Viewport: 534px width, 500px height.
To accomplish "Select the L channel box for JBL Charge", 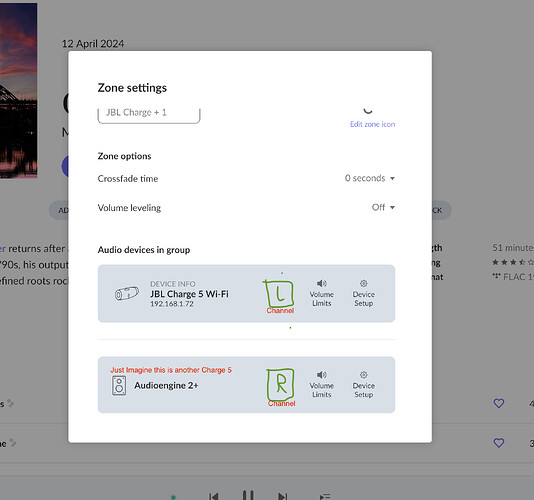I will [x=279, y=294].
